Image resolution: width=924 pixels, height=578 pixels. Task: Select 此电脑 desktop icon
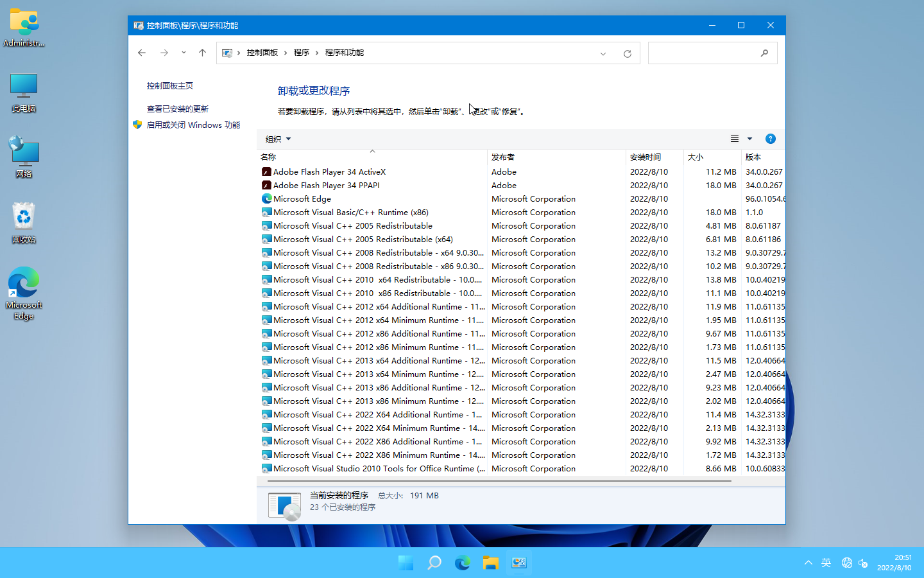click(x=24, y=93)
